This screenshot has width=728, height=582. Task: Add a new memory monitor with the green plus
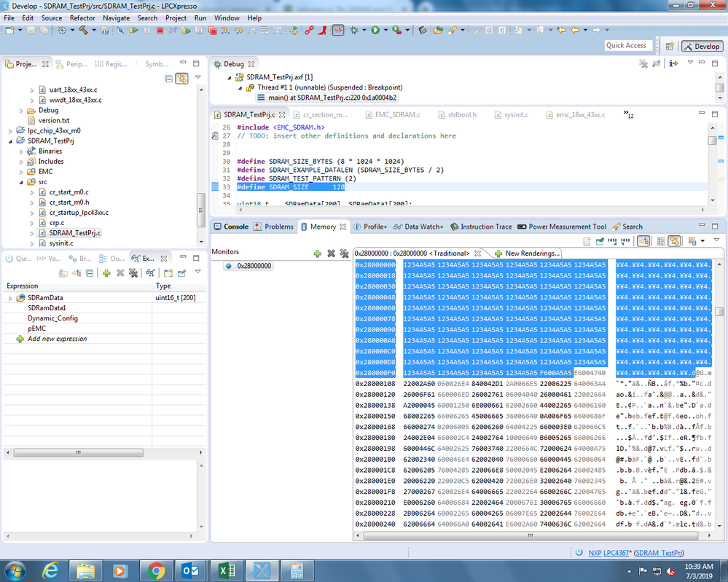pyautogui.click(x=317, y=253)
